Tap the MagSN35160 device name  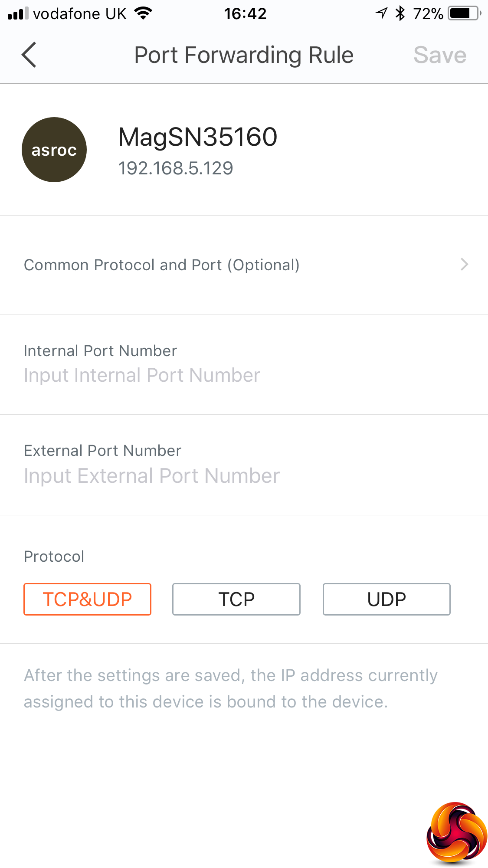(197, 137)
